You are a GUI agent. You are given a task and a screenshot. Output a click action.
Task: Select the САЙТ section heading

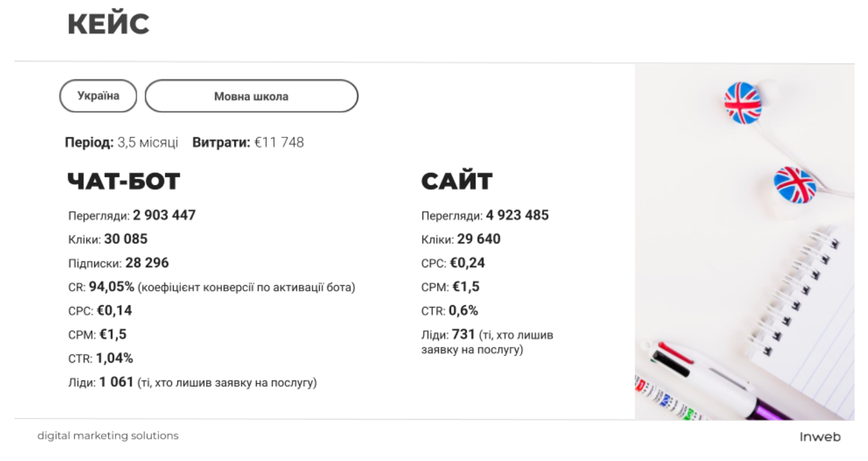point(457,181)
